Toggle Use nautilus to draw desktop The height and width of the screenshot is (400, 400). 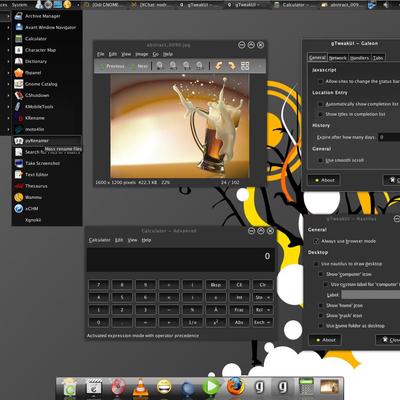(x=316, y=264)
